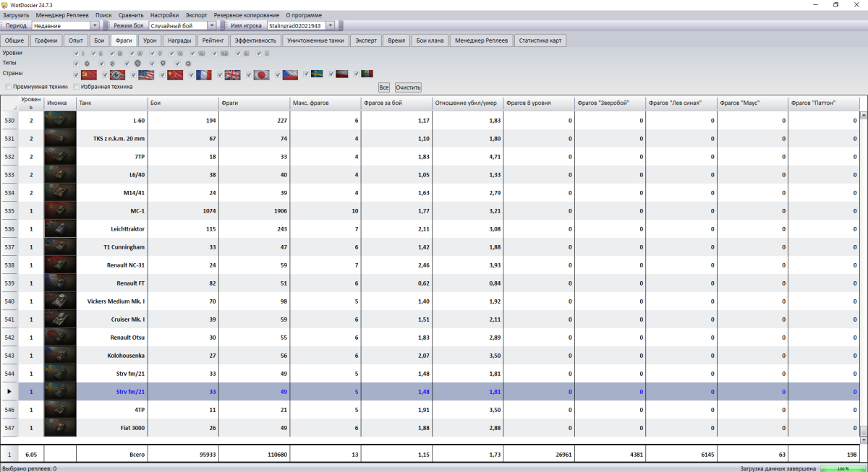
Task: Select the Sweden flag nation filter
Action: 317,74
